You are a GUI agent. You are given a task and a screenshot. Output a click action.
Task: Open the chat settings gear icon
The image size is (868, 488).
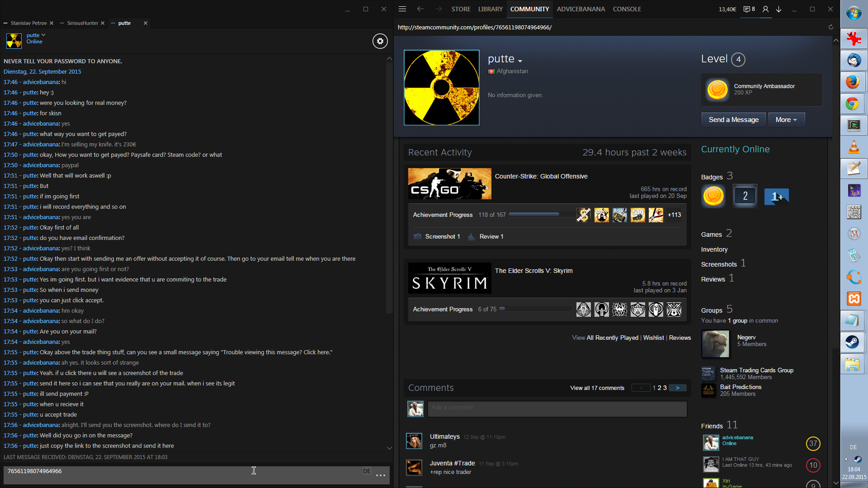point(380,41)
